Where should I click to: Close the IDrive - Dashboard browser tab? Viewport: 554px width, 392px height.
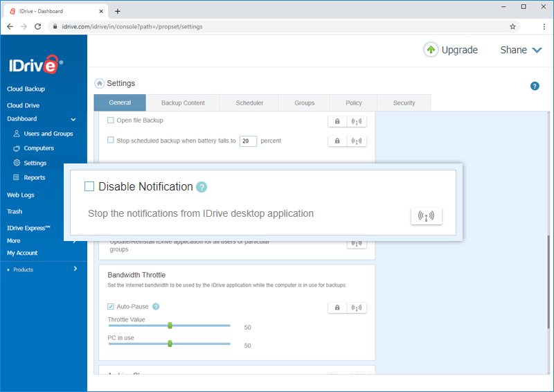click(x=101, y=11)
